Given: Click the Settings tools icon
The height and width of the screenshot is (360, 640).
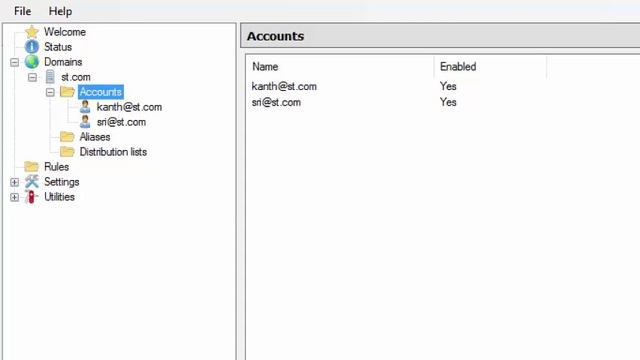Looking at the screenshot, I should 31,182.
